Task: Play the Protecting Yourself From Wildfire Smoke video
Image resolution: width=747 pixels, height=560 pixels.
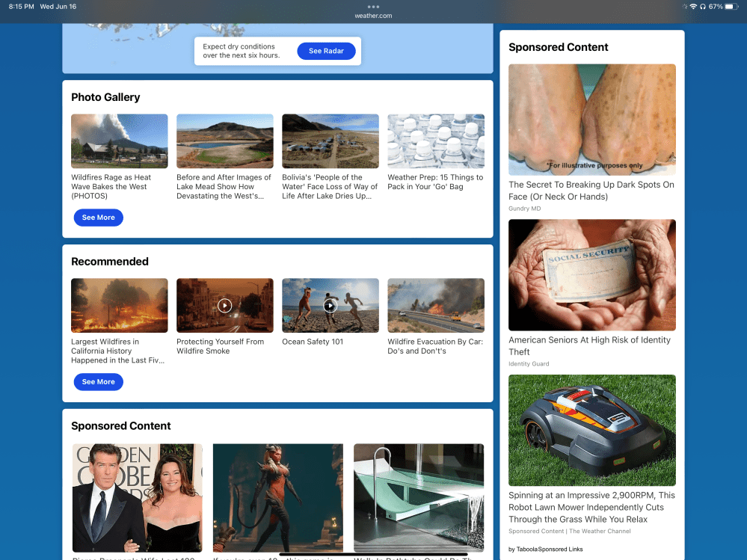Action: click(x=224, y=305)
